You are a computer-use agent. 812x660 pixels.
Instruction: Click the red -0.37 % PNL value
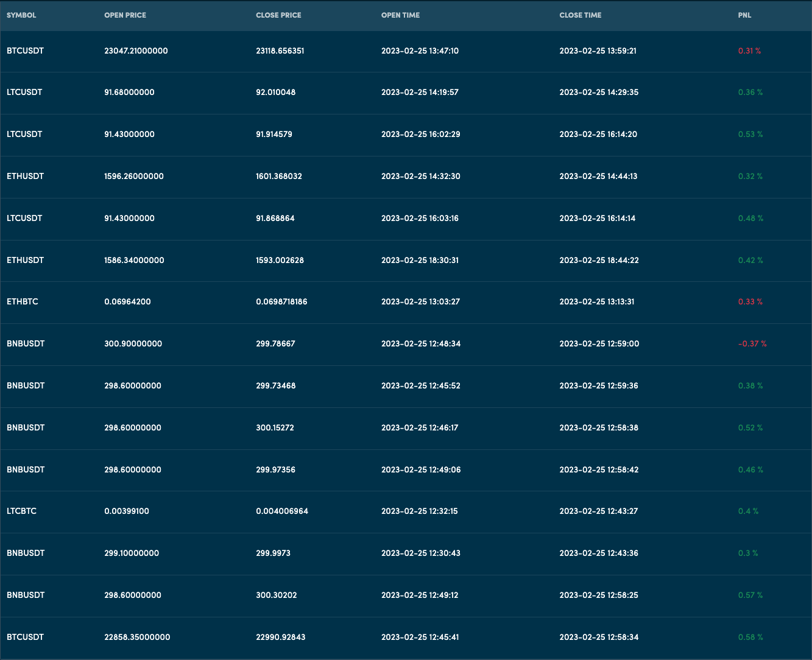[752, 343]
